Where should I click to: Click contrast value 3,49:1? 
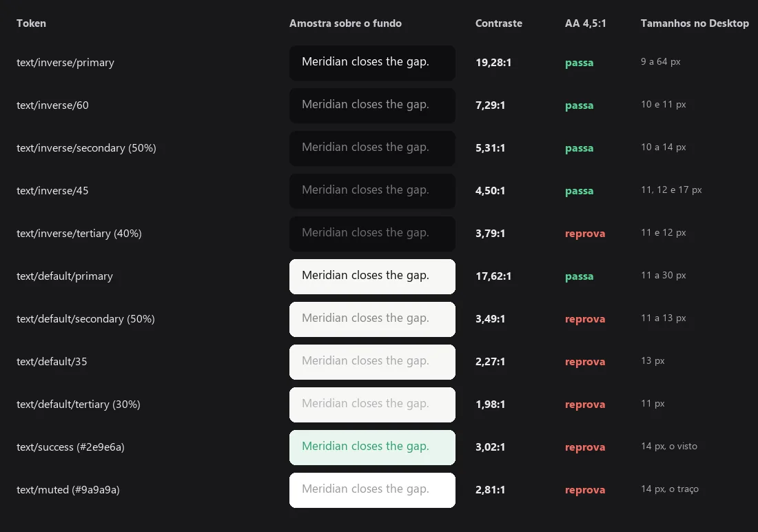490,318
